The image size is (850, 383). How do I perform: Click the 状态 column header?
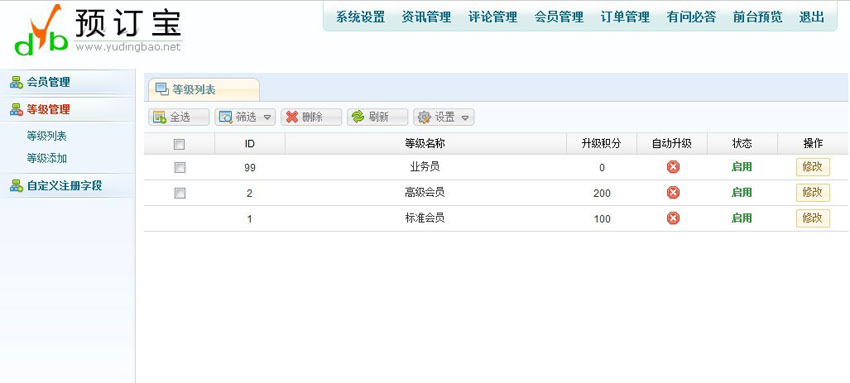click(742, 144)
